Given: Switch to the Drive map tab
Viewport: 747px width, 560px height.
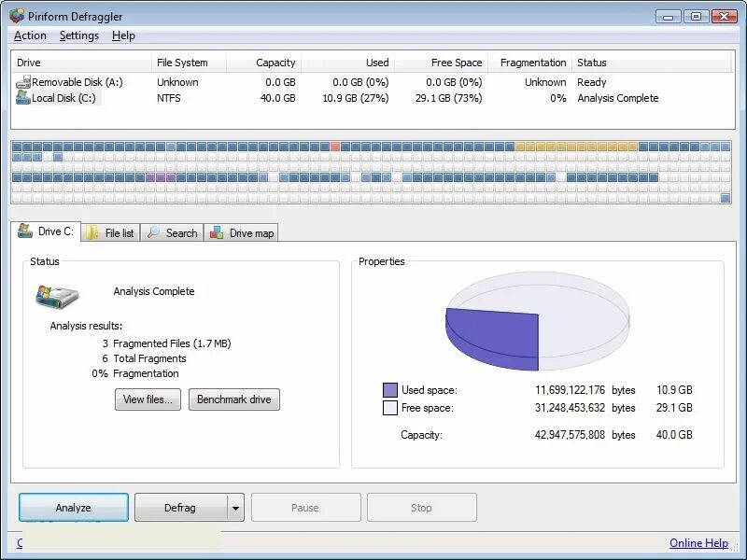Looking at the screenshot, I should [242, 232].
